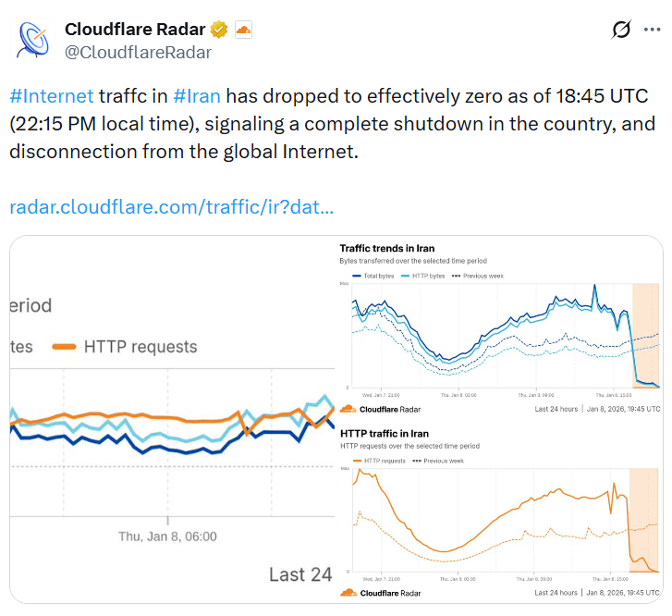Open the left zoomed chart image

[x=172, y=420]
